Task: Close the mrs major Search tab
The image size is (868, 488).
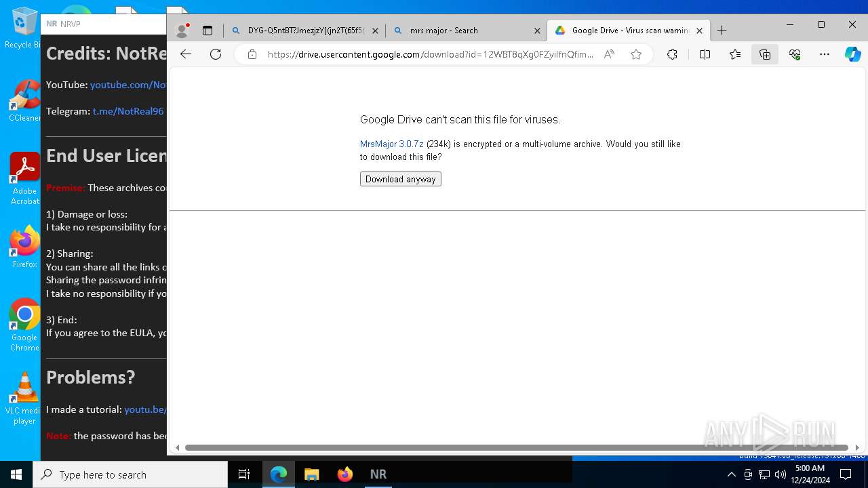Action: (x=538, y=30)
